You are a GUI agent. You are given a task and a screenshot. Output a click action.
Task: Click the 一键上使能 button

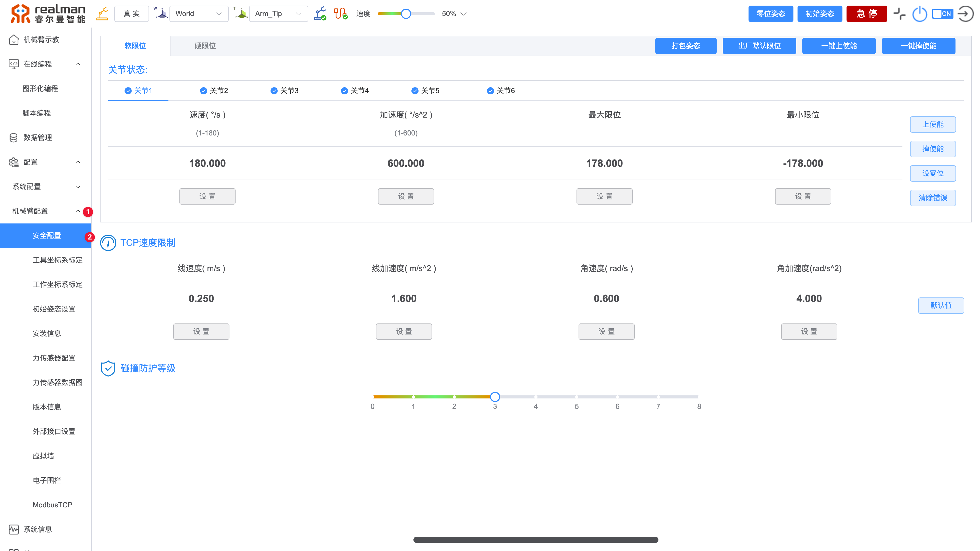(x=839, y=46)
